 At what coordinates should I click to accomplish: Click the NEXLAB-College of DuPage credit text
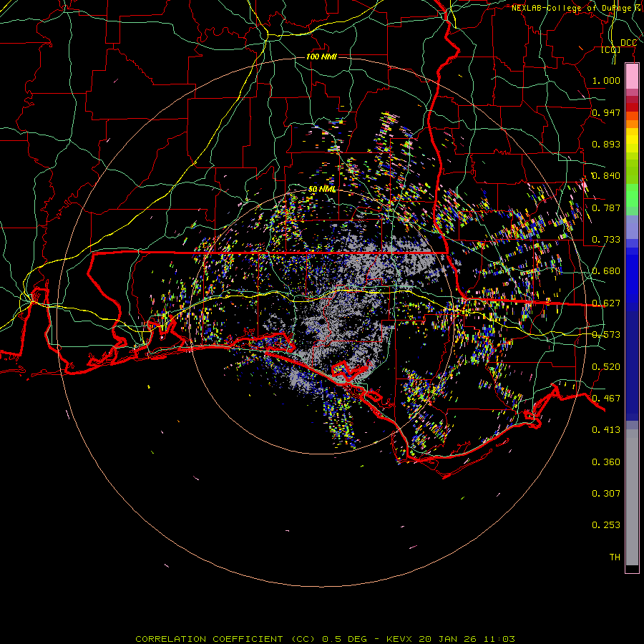[571, 8]
